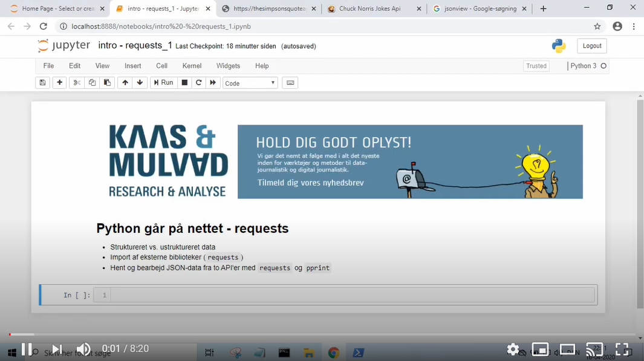Open File Explorer from the taskbar
644x361 pixels.
[309, 353]
